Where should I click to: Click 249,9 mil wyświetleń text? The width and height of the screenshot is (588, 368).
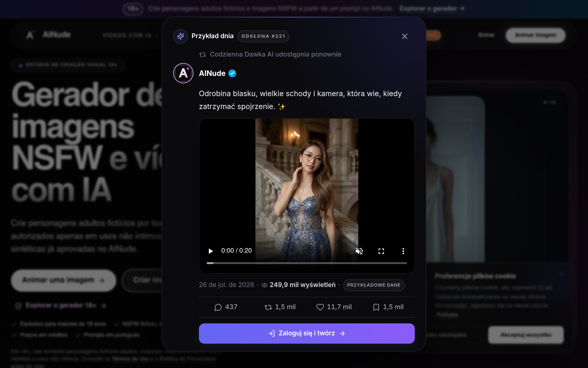pyautogui.click(x=302, y=285)
